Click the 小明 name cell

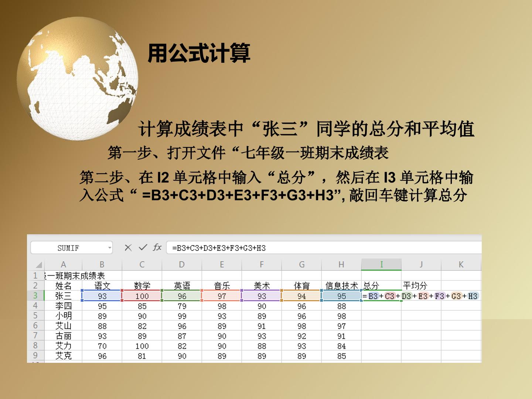63,316
